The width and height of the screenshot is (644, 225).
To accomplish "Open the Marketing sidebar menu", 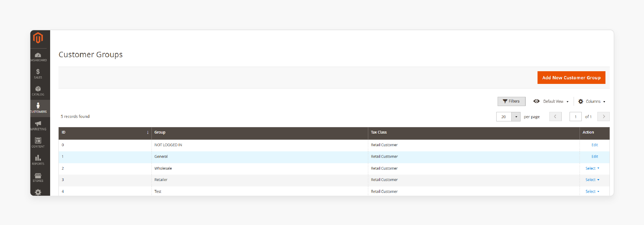I will click(38, 126).
